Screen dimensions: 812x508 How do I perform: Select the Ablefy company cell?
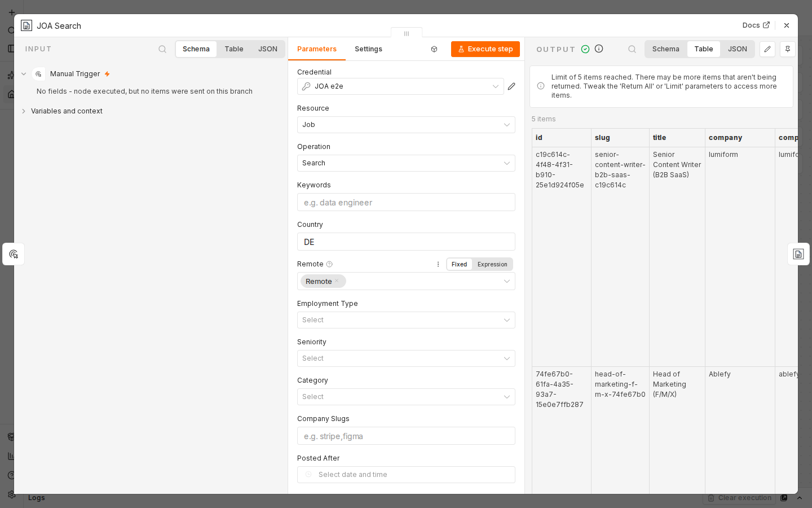(x=740, y=430)
